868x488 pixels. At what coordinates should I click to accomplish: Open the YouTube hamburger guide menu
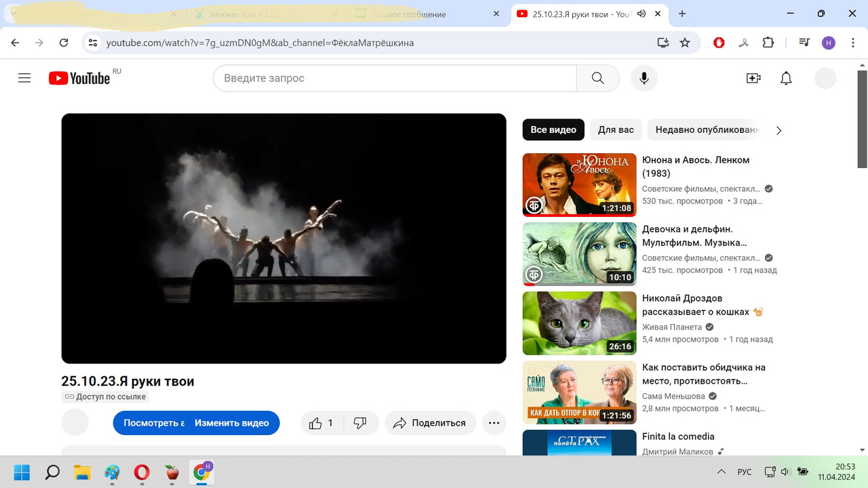(24, 78)
